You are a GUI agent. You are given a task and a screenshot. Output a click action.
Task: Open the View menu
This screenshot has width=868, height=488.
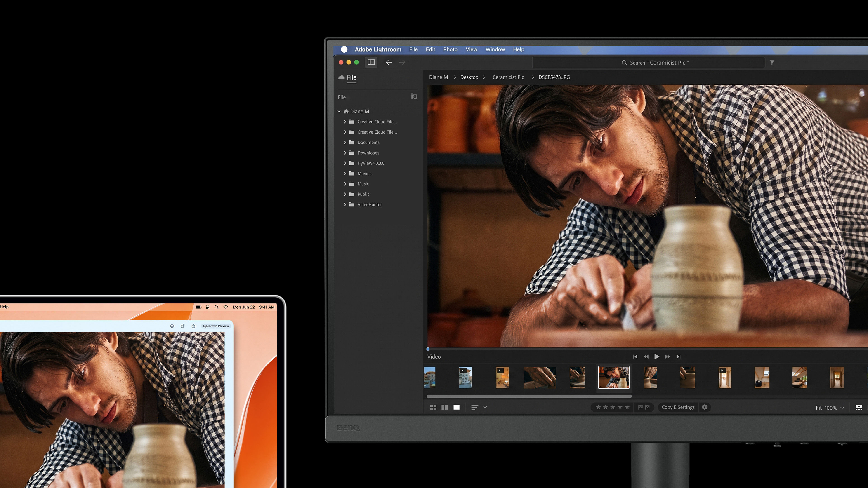(x=471, y=49)
